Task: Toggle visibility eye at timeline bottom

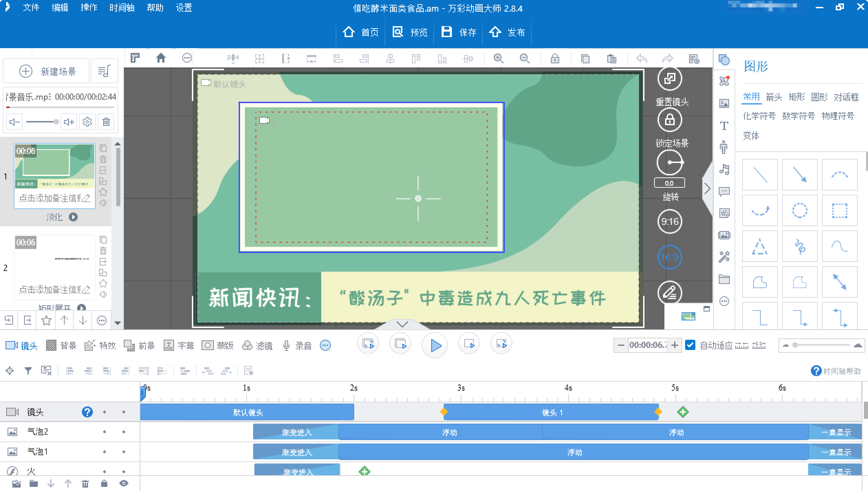Action: [x=124, y=483]
